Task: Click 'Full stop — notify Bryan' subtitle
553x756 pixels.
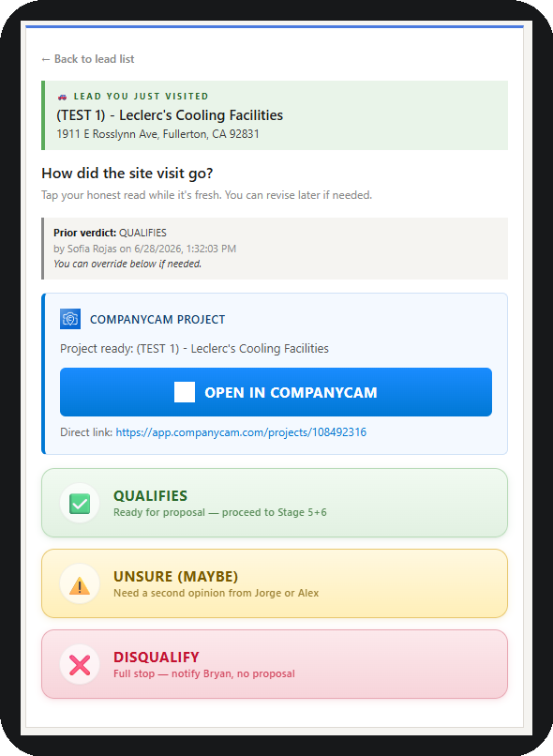Action: (x=204, y=673)
